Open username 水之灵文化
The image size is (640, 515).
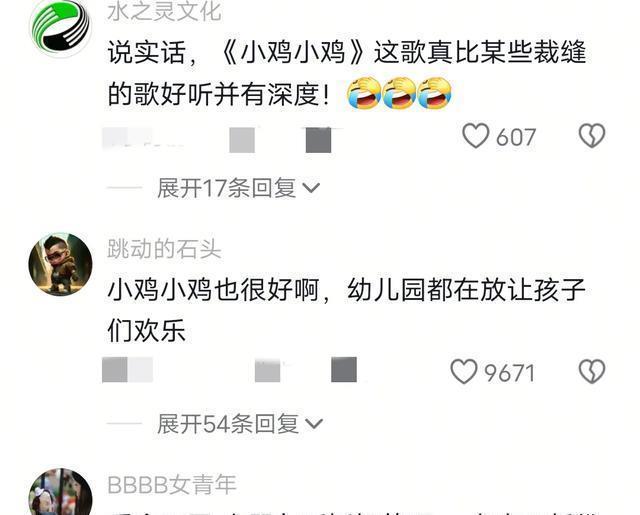(x=164, y=11)
